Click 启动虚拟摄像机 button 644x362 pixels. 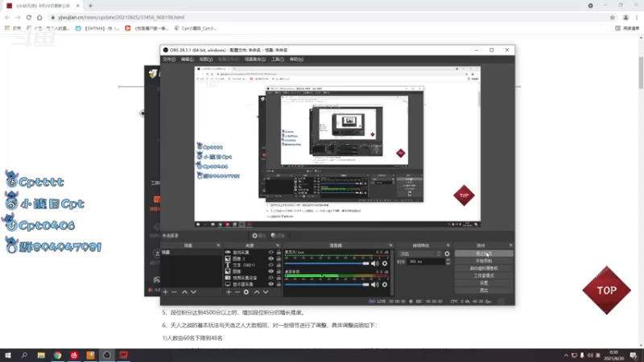pos(484,269)
